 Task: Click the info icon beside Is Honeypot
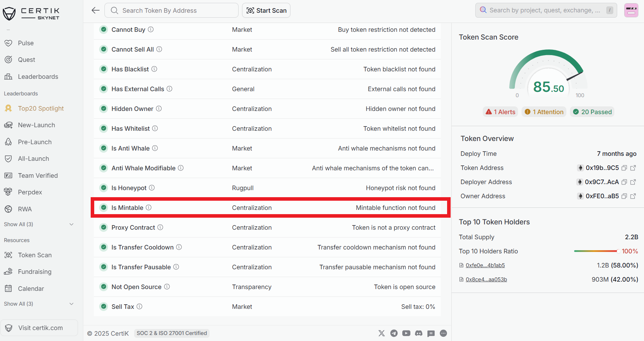pos(152,188)
